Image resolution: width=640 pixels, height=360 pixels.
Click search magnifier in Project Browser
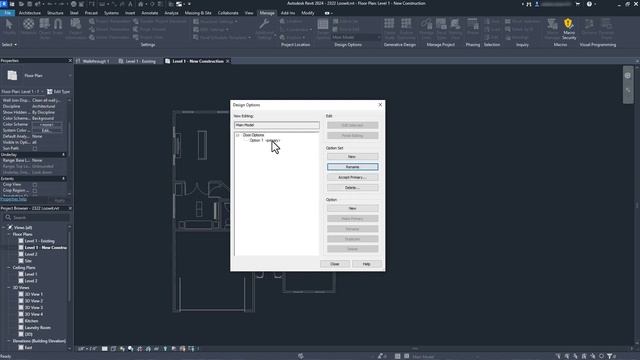click(x=8, y=217)
